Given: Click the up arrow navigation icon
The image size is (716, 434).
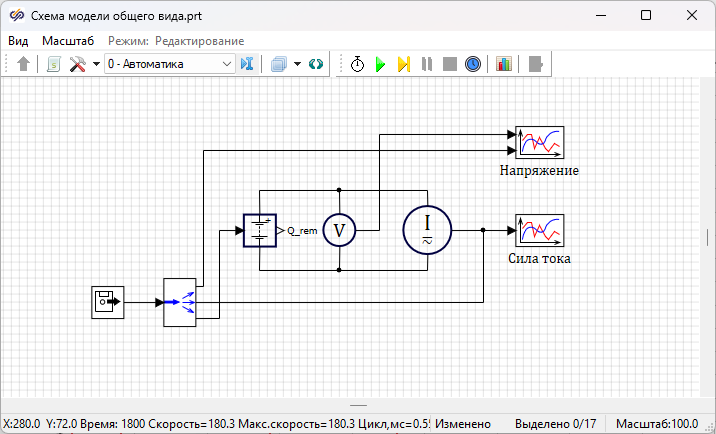Looking at the screenshot, I should click(x=24, y=64).
